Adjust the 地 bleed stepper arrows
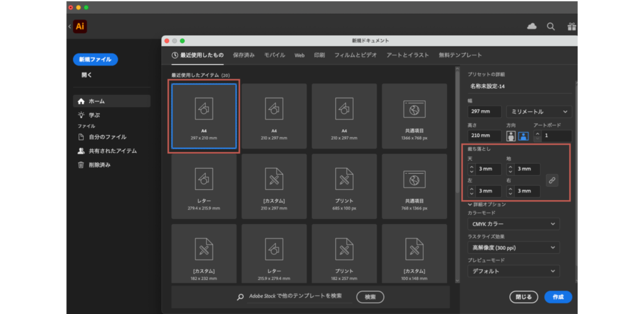The image size is (644, 314). tap(510, 169)
